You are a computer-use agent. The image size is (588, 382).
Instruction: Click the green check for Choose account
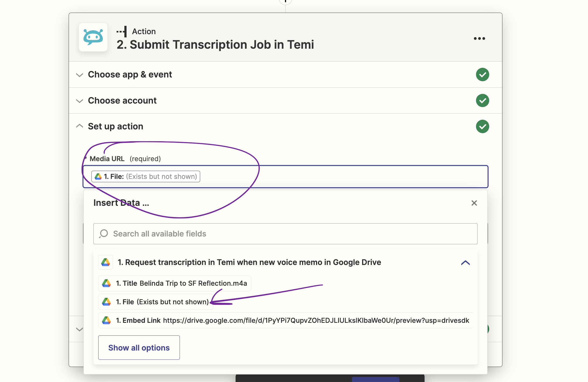482,101
